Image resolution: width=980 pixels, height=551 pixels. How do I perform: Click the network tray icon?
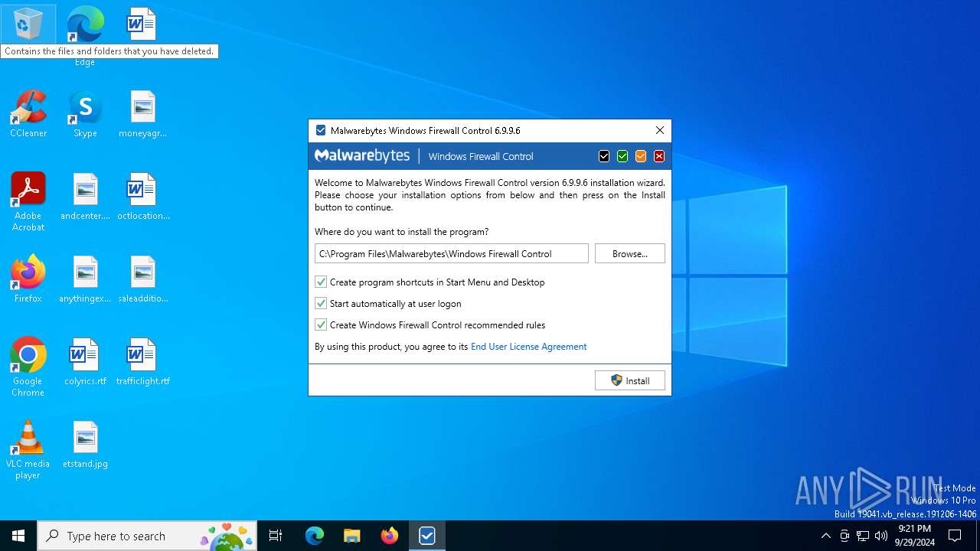[863, 536]
